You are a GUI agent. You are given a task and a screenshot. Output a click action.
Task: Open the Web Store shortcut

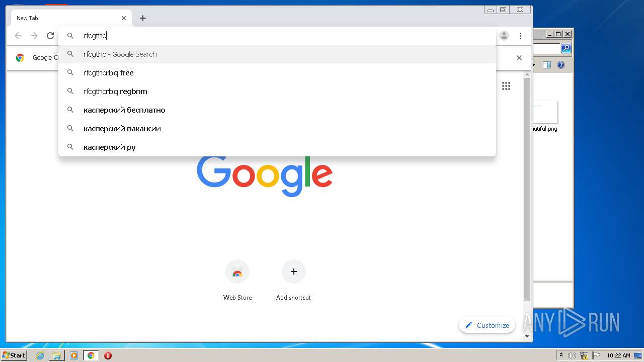tap(237, 281)
